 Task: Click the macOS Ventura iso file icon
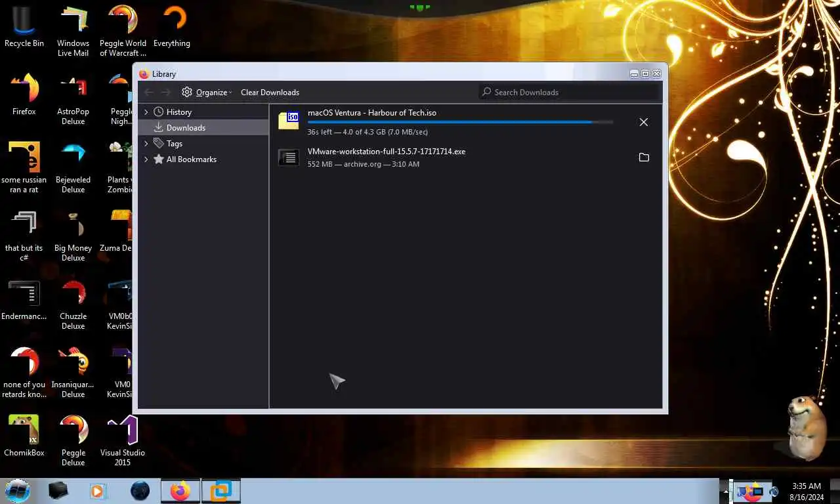coord(289,120)
